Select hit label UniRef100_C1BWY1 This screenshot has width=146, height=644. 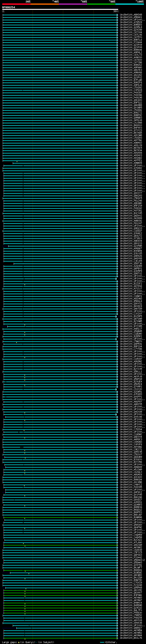(131, 296)
